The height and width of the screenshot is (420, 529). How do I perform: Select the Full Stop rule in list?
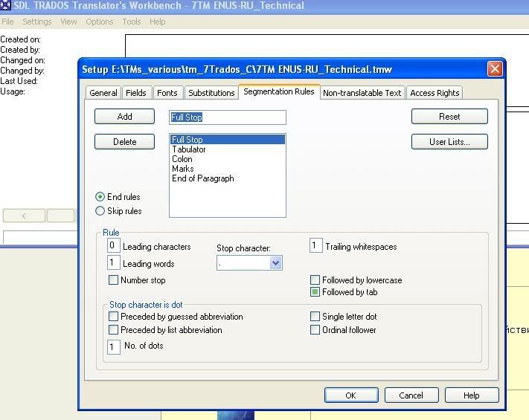228,139
